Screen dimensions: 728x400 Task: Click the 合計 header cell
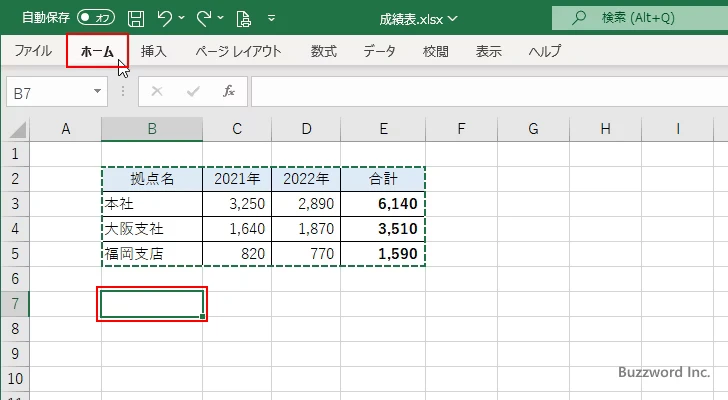[x=383, y=179]
